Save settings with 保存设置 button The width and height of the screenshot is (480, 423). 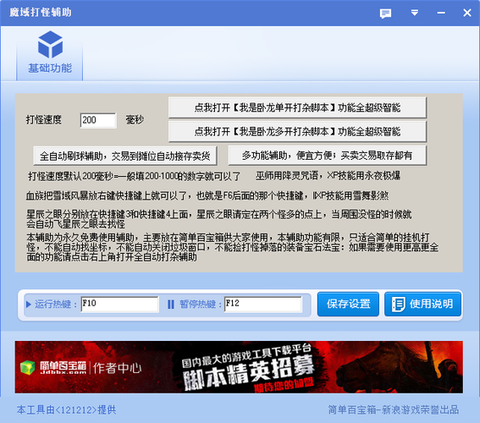(x=348, y=304)
